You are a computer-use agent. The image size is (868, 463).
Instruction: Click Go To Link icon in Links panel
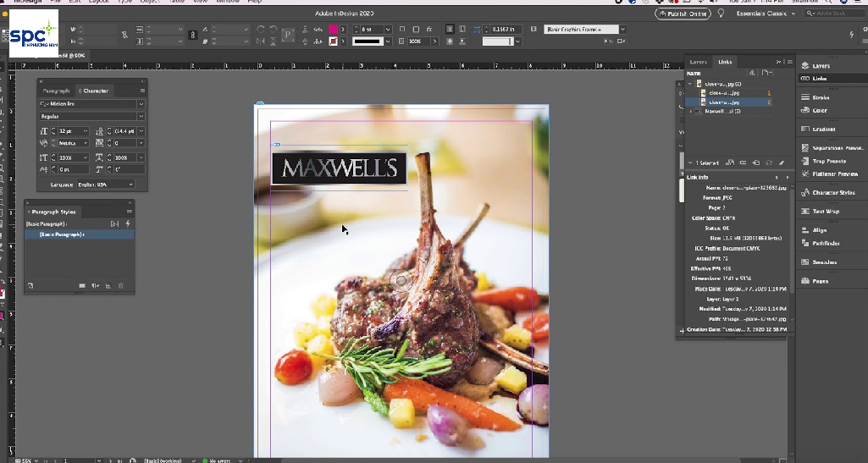tap(755, 163)
